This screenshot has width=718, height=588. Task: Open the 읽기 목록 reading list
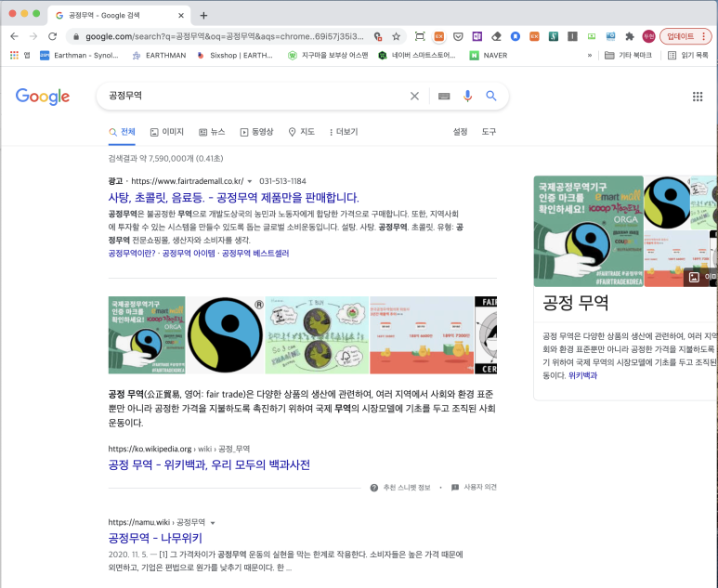pyautogui.click(x=688, y=56)
